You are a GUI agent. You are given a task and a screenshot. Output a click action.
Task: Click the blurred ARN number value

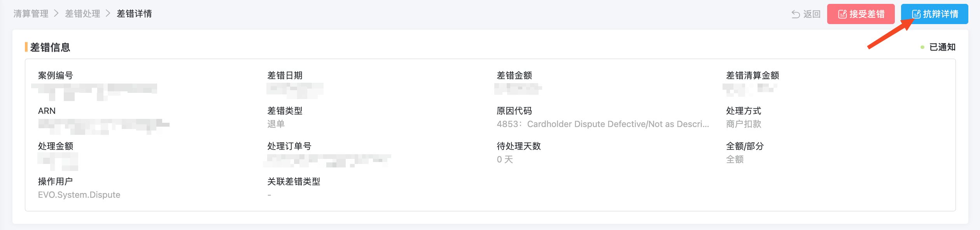(x=104, y=126)
